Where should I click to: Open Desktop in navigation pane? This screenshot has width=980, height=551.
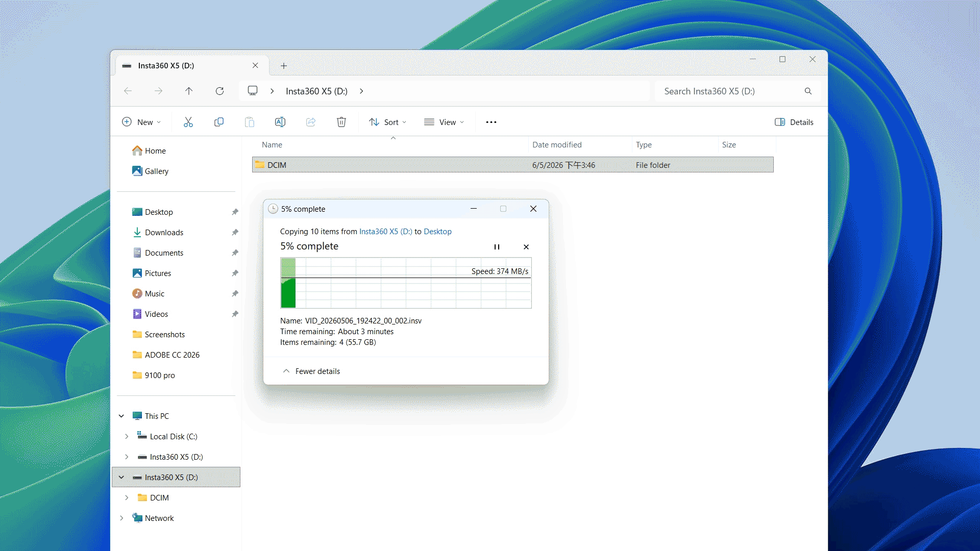pyautogui.click(x=152, y=212)
